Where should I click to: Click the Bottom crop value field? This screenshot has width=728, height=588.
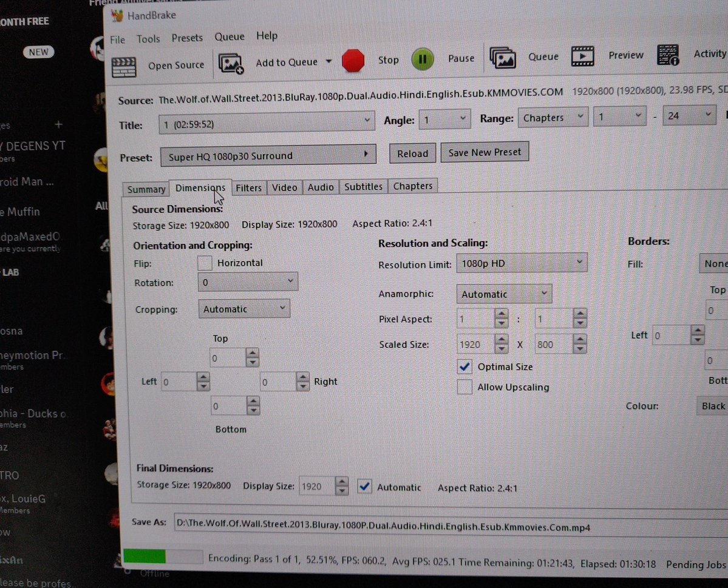click(x=228, y=406)
